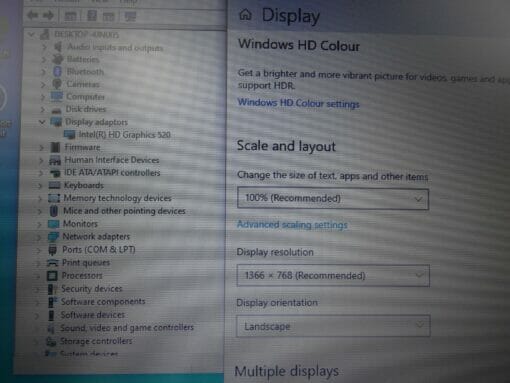Expand the Human Interface Devices arrow
Screen dimensions: 510x383
[41, 160]
